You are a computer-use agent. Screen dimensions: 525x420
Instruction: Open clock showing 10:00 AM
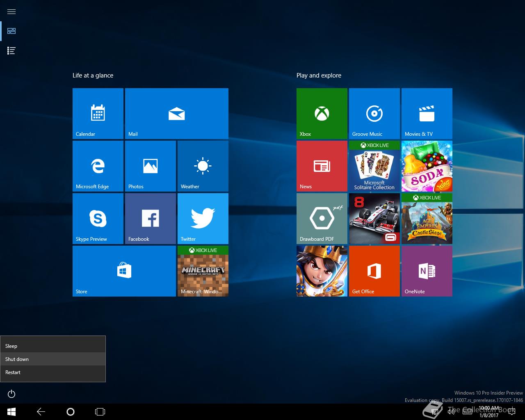(489, 412)
